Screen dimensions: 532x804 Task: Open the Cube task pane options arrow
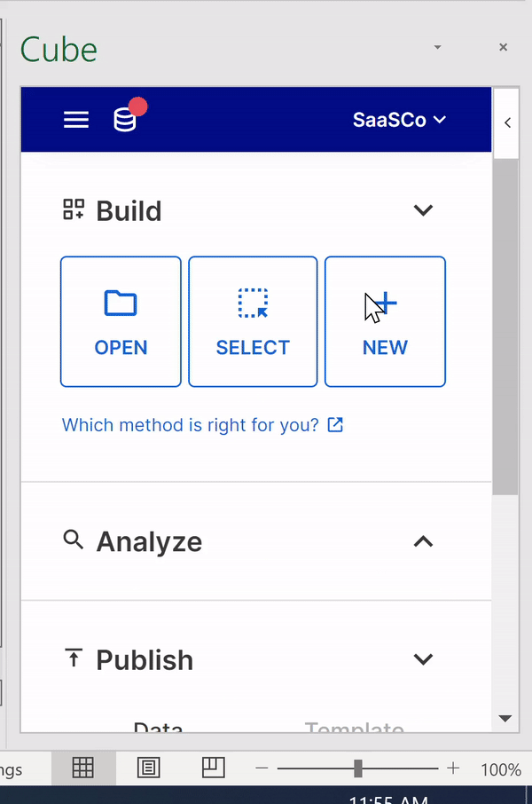pos(437,47)
